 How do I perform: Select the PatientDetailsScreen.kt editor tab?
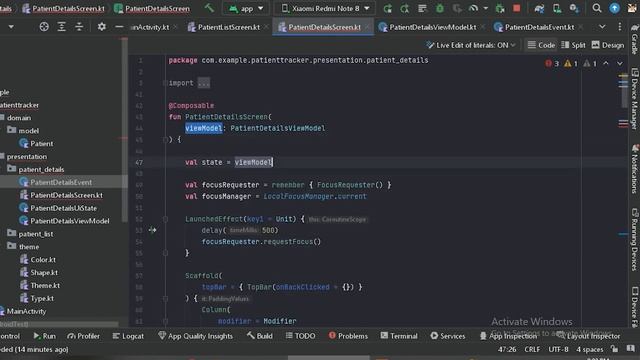pyautogui.click(x=323, y=27)
